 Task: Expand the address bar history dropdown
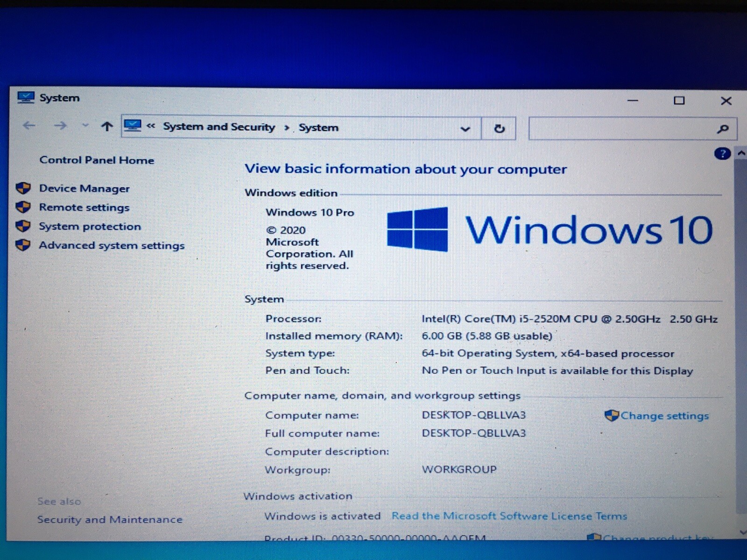click(x=465, y=129)
